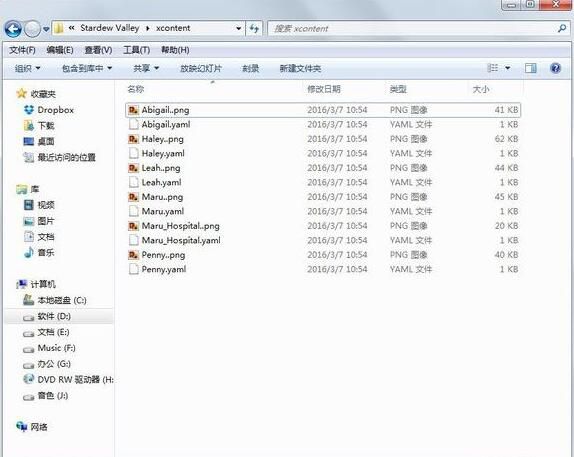Expand the arrow after Stardew Valley
Screen dimensions: 574x457
pyautogui.click(x=148, y=28)
